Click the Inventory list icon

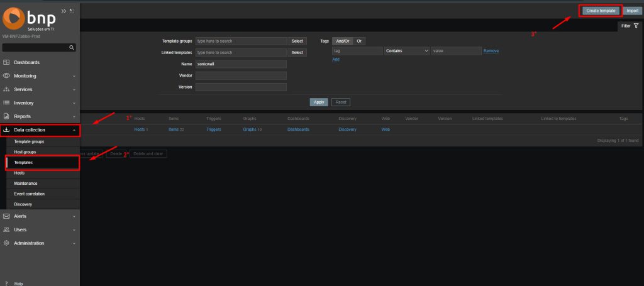point(6,103)
